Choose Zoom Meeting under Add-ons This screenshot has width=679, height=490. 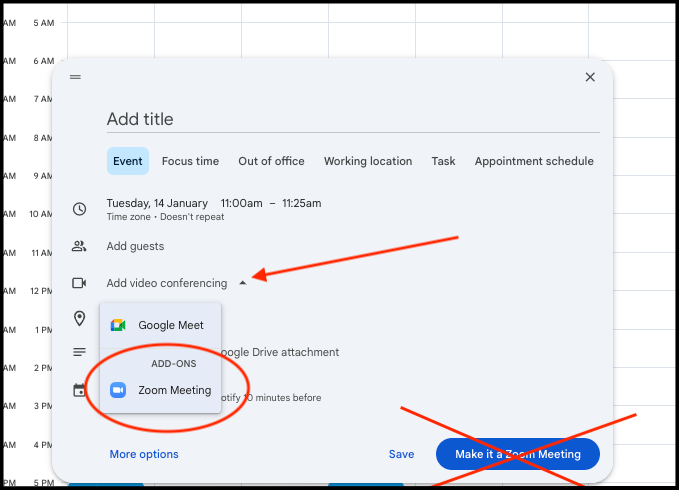[161, 390]
